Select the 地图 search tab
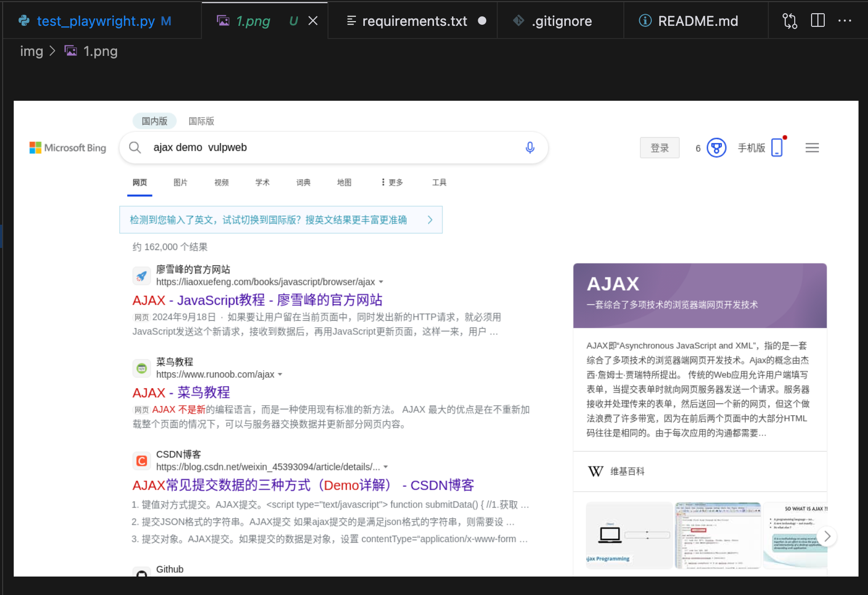The width and height of the screenshot is (868, 595). [344, 183]
